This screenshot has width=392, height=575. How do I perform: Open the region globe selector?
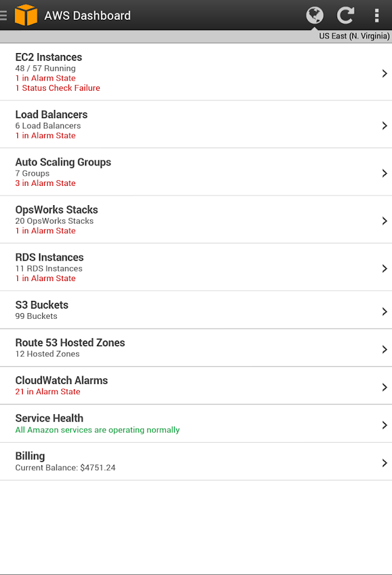click(x=315, y=15)
